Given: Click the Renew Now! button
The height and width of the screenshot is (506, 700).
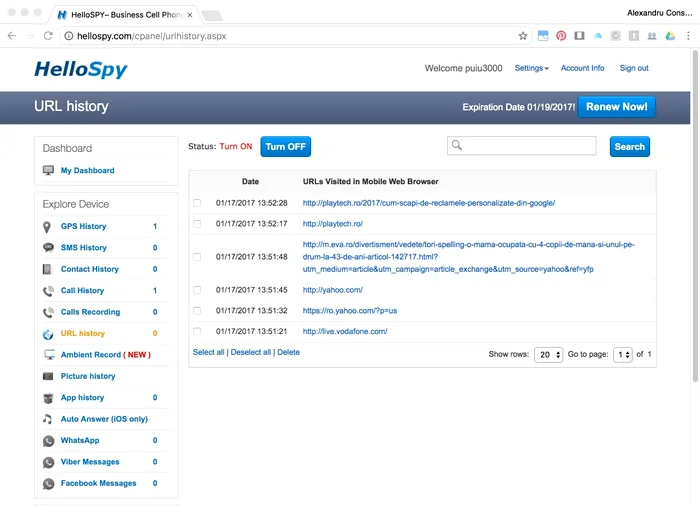Looking at the screenshot, I should [x=617, y=107].
